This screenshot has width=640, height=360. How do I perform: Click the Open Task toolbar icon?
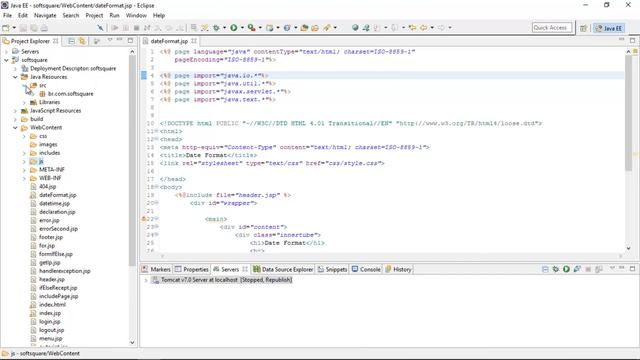coord(315,28)
